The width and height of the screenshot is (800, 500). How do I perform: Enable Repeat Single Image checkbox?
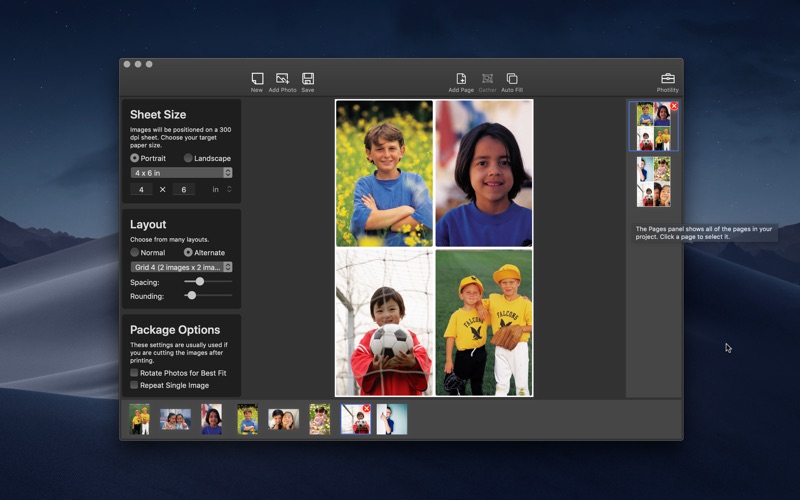(134, 385)
